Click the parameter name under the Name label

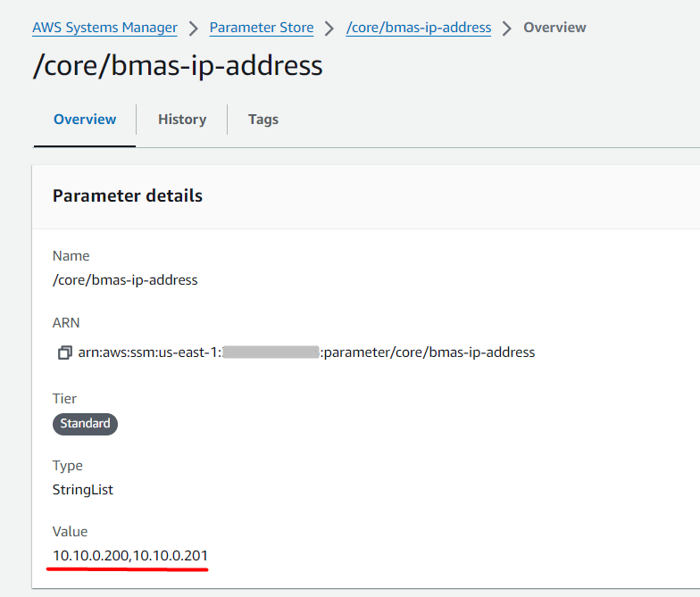[125, 279]
